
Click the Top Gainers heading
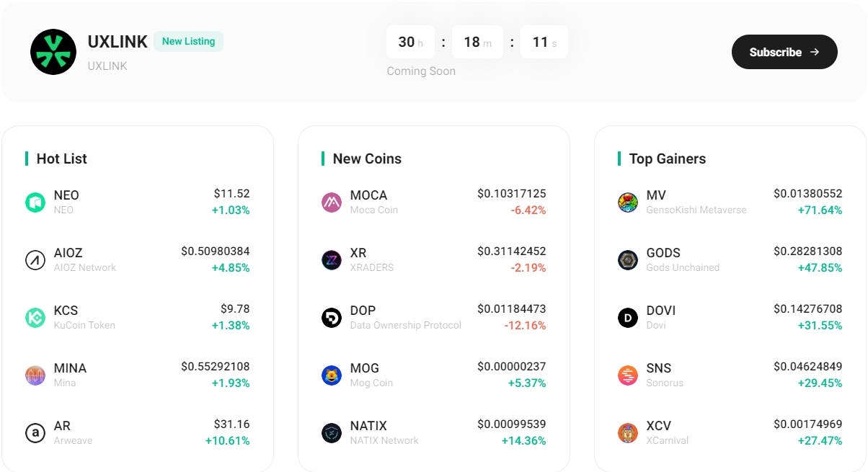pos(668,159)
